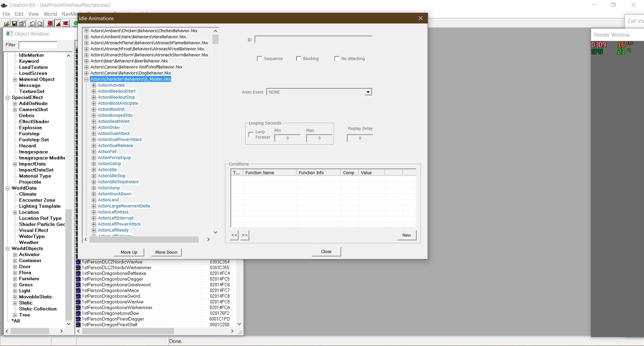Screen dimensions: 644x346
Task: Click the idle tree horizontal scrollbar
Action: (x=144, y=239)
